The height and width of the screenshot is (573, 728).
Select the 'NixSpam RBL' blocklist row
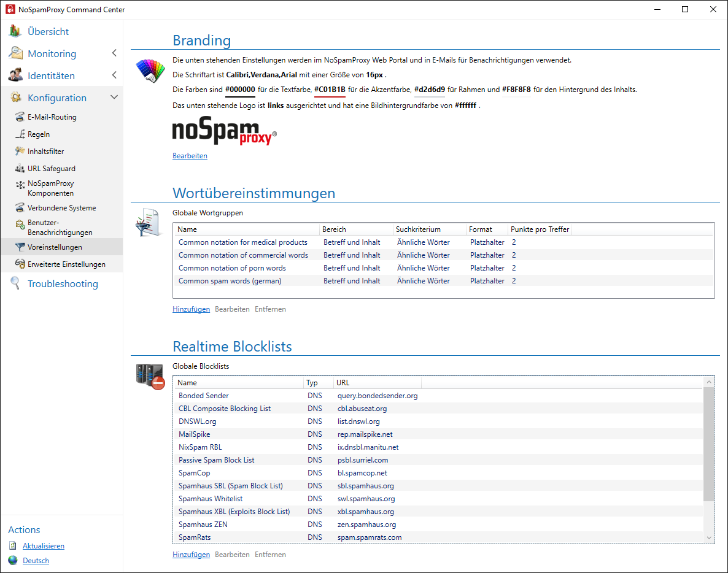point(439,448)
